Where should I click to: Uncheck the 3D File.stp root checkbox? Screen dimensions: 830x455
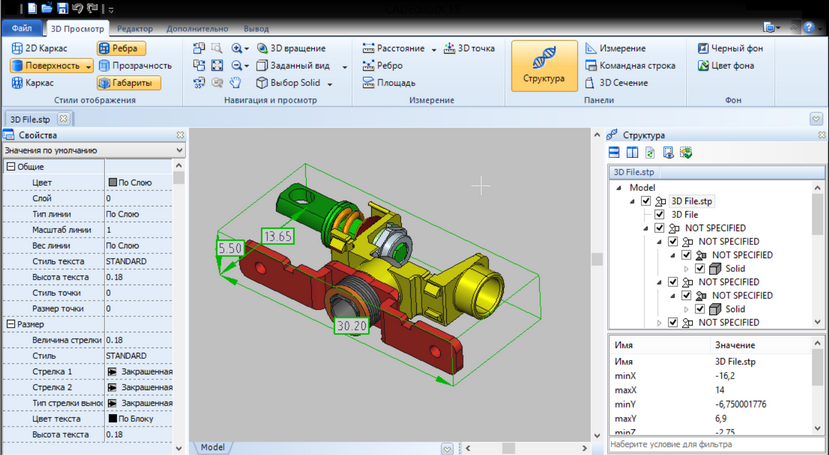647,201
